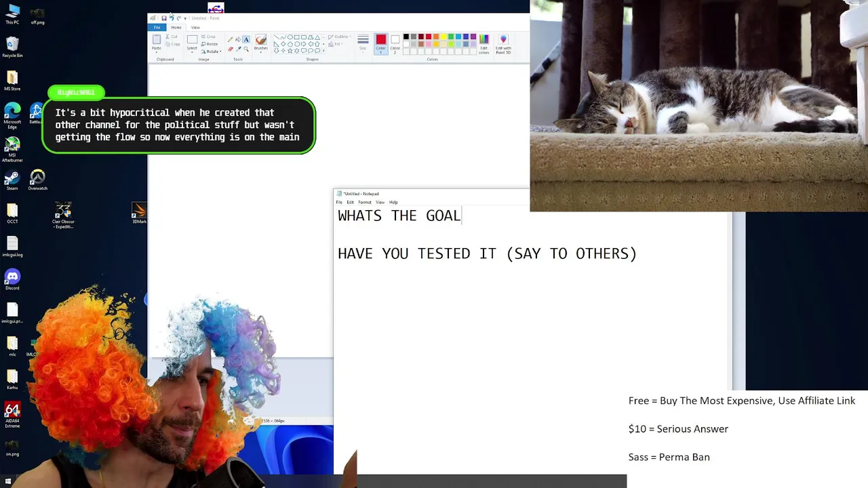Click Edit colors in Paint ribbon
The height and width of the screenshot is (488, 868).
click(x=484, y=45)
